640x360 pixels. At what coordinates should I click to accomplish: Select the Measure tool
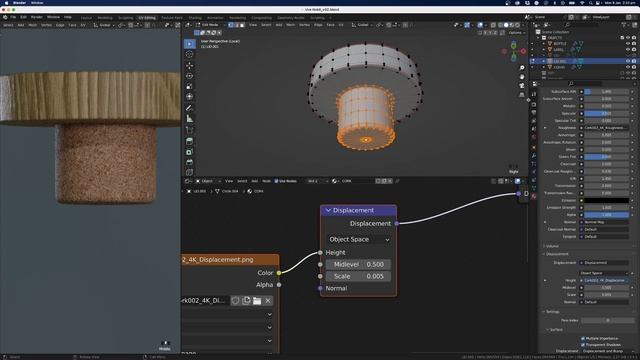189,119
